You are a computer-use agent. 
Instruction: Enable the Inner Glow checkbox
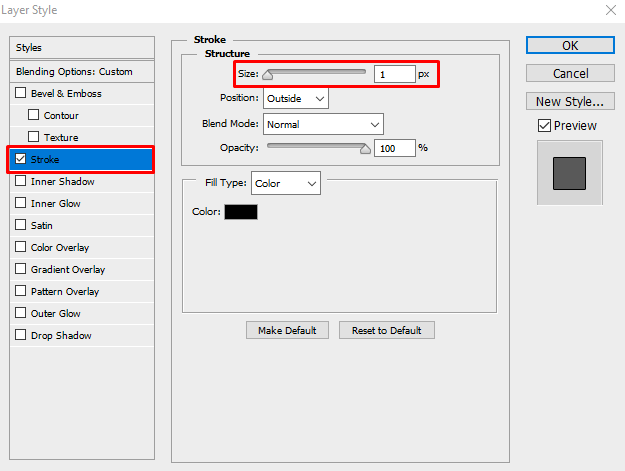coord(20,203)
